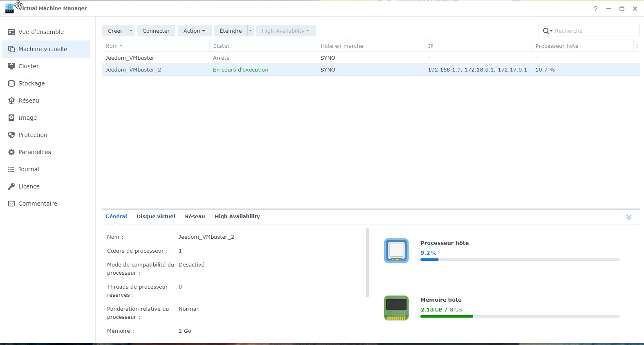Collapse the details panel with double chevron
Screen dimensions: 644x345
coord(629,217)
